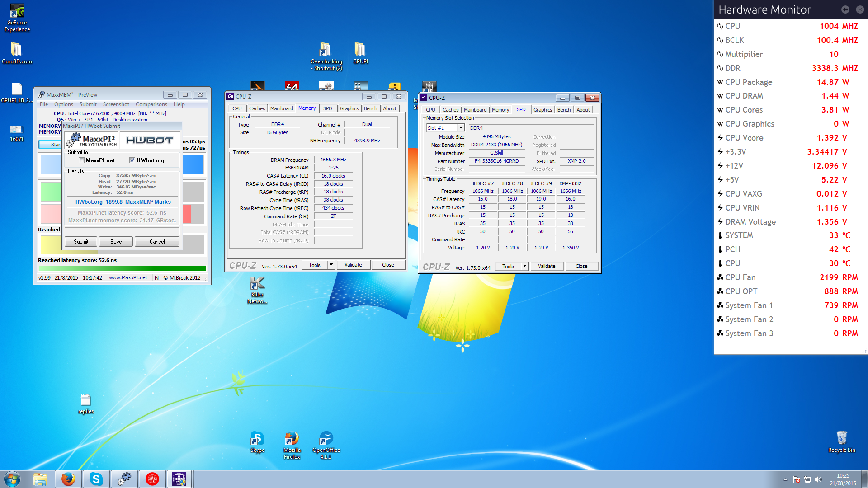868x488 pixels.
Task: Open Tools dropdown arrow in Memory CPU-Z
Action: 331,265
